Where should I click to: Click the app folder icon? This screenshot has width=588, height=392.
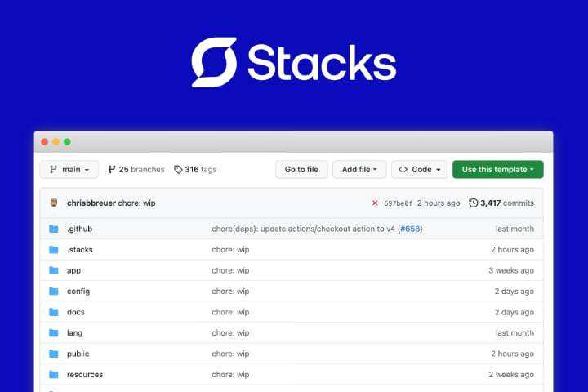54,270
